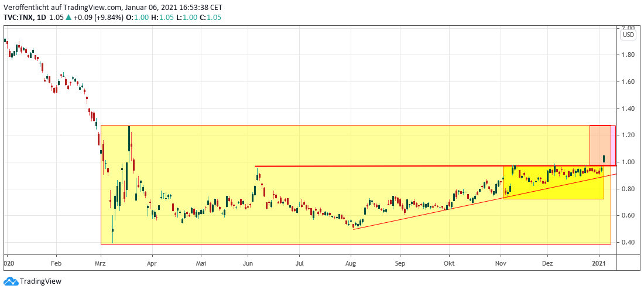Click the latest green candle above 1.00

pyautogui.click(x=604, y=159)
